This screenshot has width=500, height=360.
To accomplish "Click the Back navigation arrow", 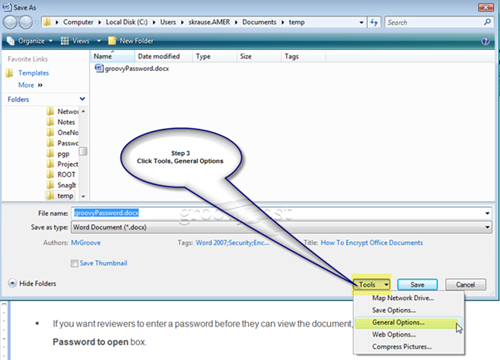I will point(10,23).
